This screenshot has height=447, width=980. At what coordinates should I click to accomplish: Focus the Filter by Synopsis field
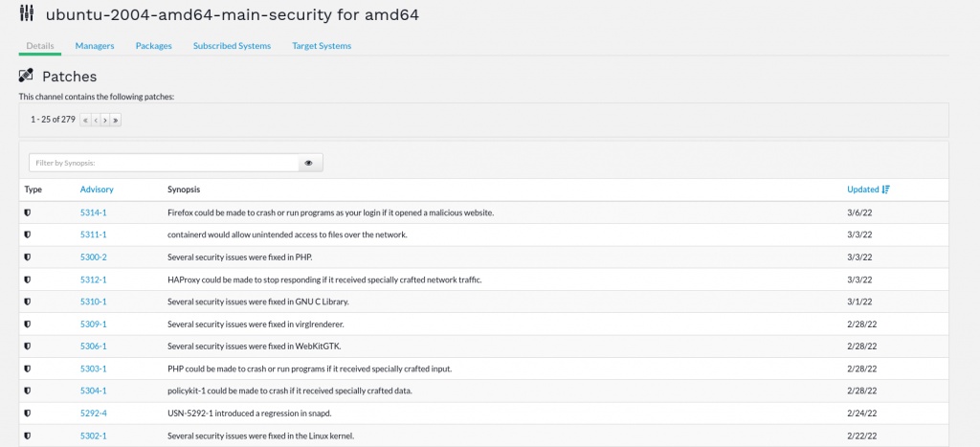point(163,163)
